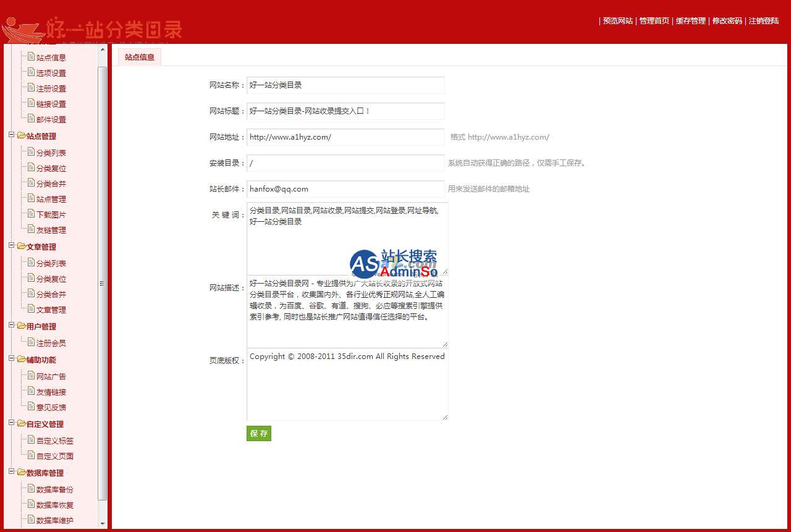
Task: Open 分类合并 under the 文章管理 group
Action: tap(51, 294)
